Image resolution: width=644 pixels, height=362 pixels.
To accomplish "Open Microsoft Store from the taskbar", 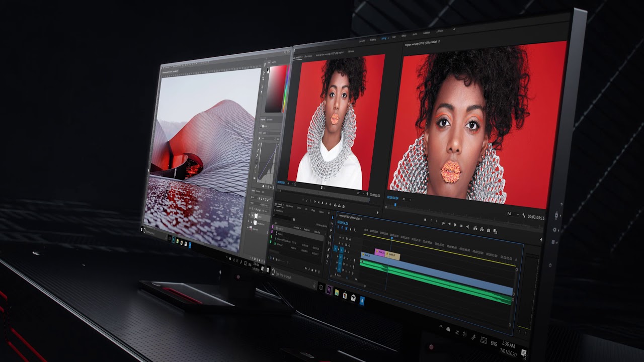I will pos(345,294).
